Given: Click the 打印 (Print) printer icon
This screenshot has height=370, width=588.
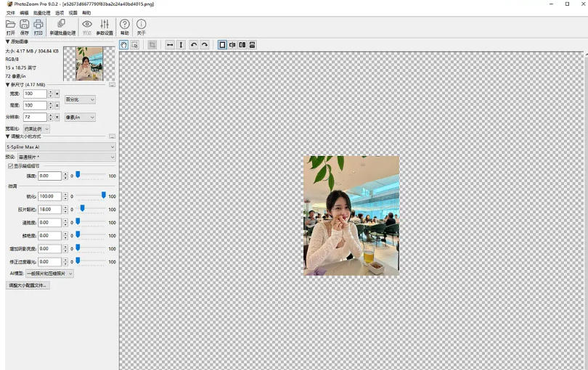Looking at the screenshot, I should click(x=38, y=25).
